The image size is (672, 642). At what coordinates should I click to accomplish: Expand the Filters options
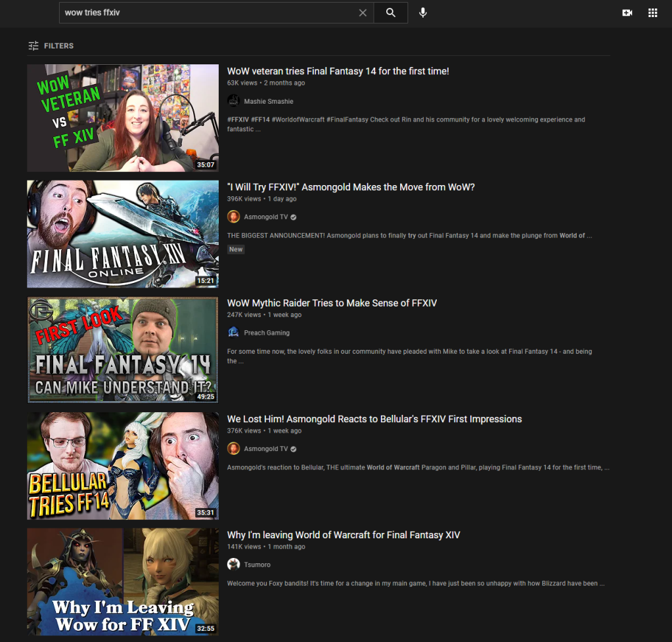point(51,46)
